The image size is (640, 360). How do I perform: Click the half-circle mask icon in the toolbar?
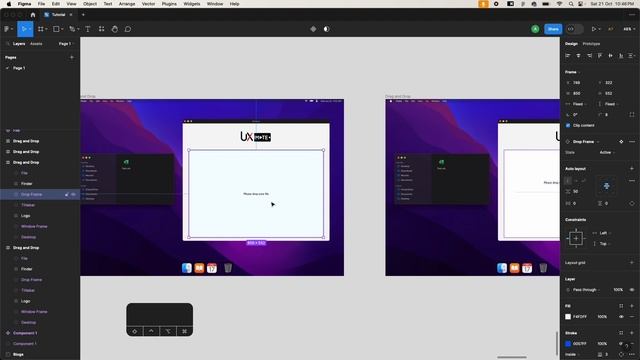pos(327,29)
